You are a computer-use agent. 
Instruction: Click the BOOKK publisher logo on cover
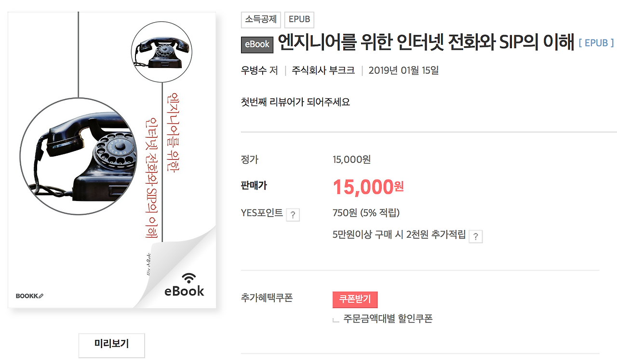point(30,296)
